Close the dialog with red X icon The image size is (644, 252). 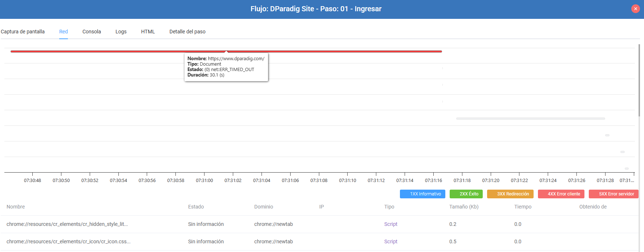(635, 9)
